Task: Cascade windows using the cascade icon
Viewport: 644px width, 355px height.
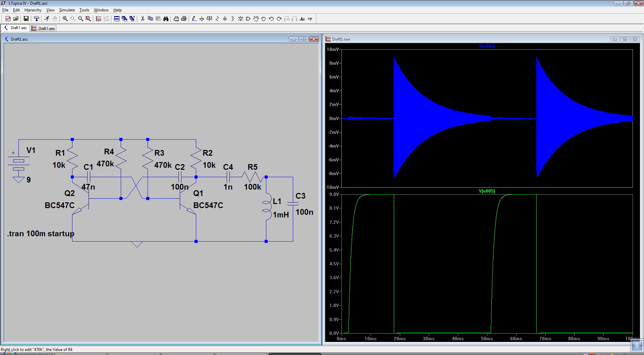Action: click(124, 19)
